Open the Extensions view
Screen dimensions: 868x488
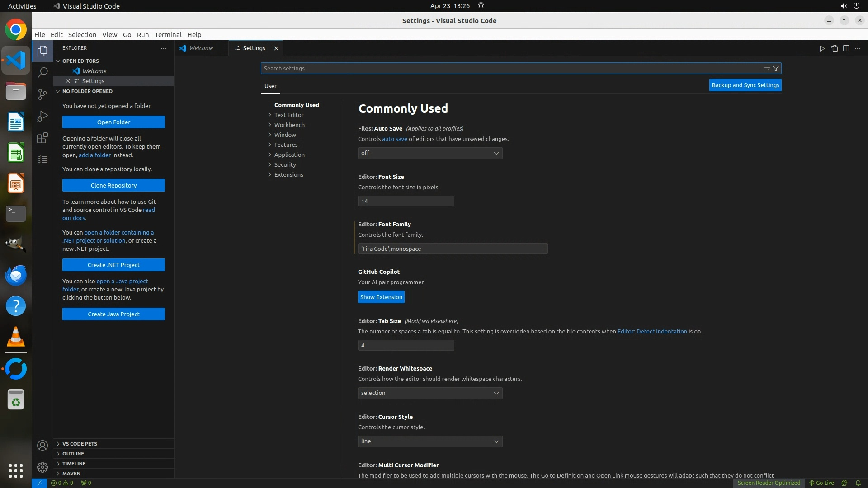coord(42,138)
